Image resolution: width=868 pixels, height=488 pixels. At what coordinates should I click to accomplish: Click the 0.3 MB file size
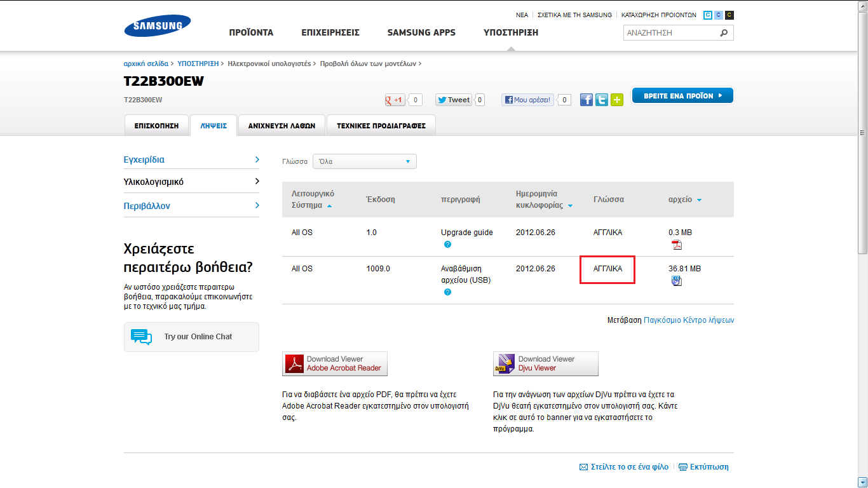(680, 233)
